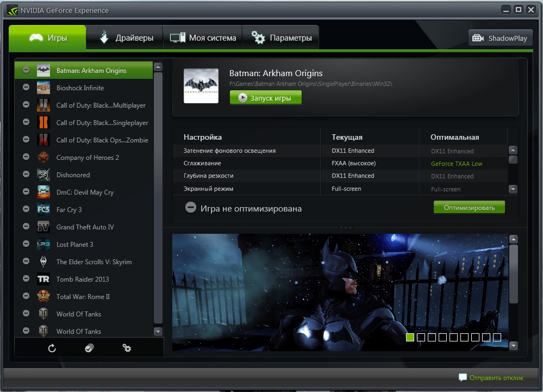Screen dimensions: 543x392
Task: Click the Far Cry 3 icon
Action: 43,209
